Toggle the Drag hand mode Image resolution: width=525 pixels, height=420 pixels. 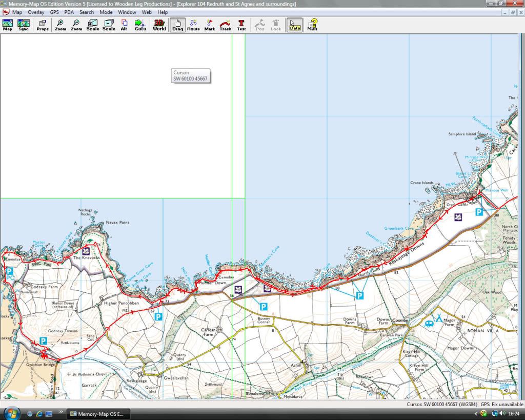tap(177, 25)
